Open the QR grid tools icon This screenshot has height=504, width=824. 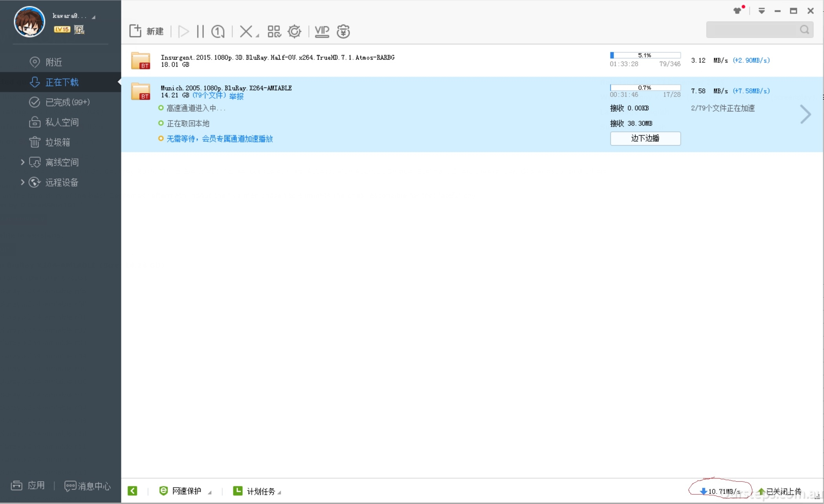click(274, 31)
